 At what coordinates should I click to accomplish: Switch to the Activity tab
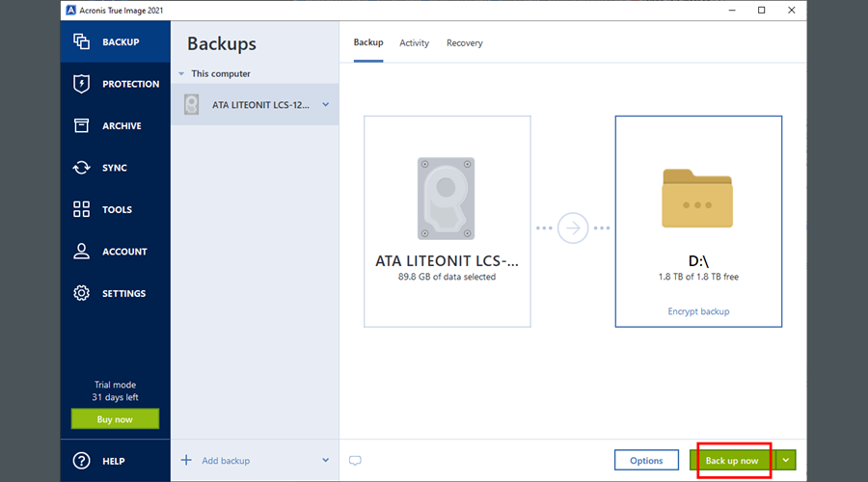[x=415, y=43]
